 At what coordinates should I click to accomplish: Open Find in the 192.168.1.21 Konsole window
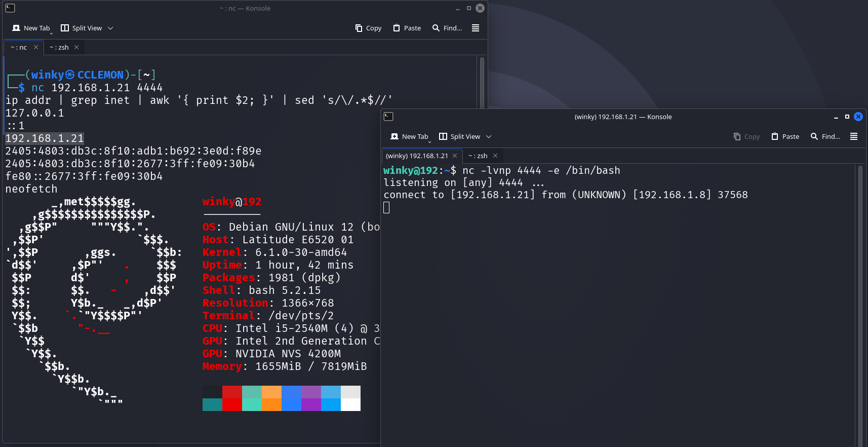click(825, 137)
